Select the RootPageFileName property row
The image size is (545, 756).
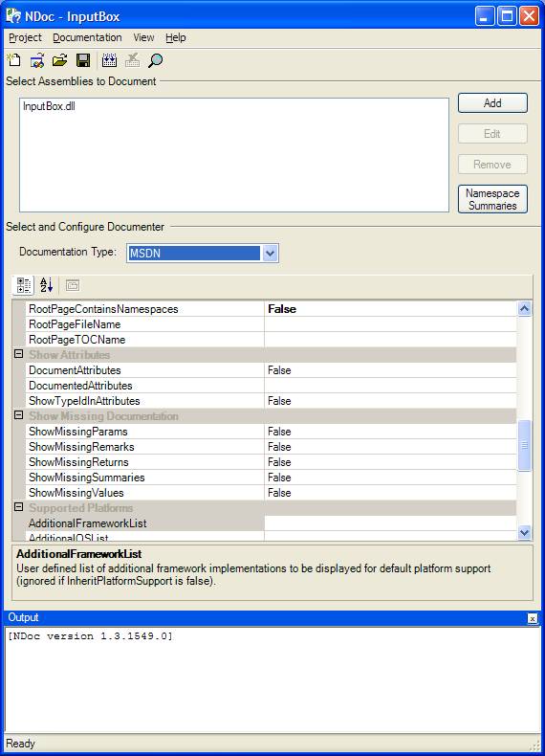[144, 324]
